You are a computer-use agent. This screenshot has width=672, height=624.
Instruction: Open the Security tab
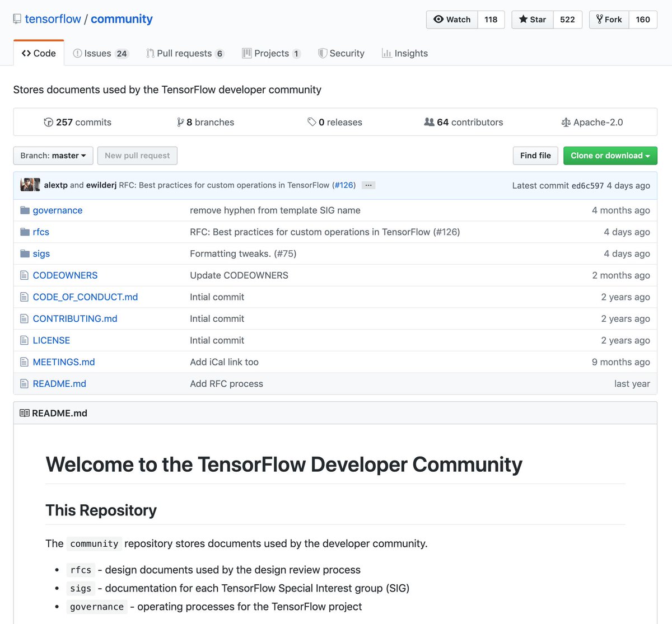pos(341,53)
